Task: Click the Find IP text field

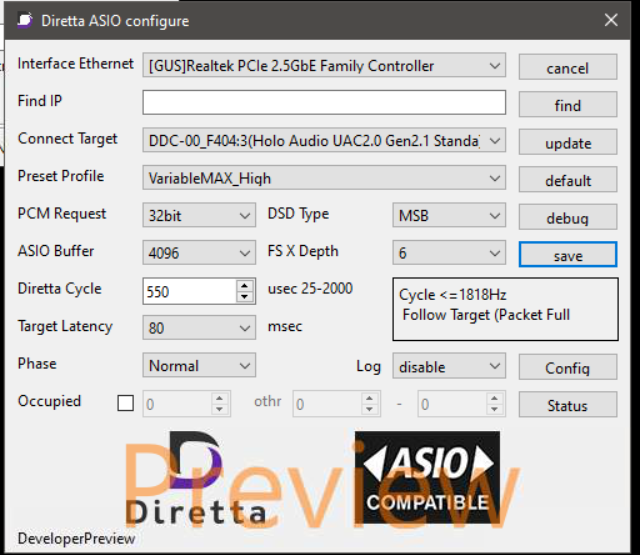Action: [323, 103]
